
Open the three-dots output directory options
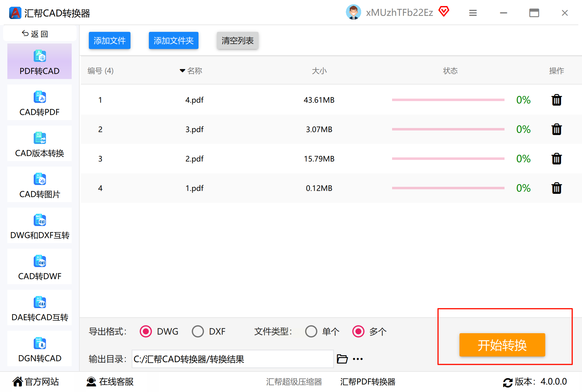pos(358,359)
